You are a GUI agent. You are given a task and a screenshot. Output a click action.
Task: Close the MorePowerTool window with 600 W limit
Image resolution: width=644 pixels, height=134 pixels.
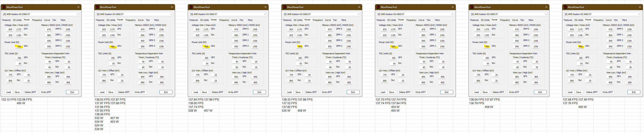453,7
